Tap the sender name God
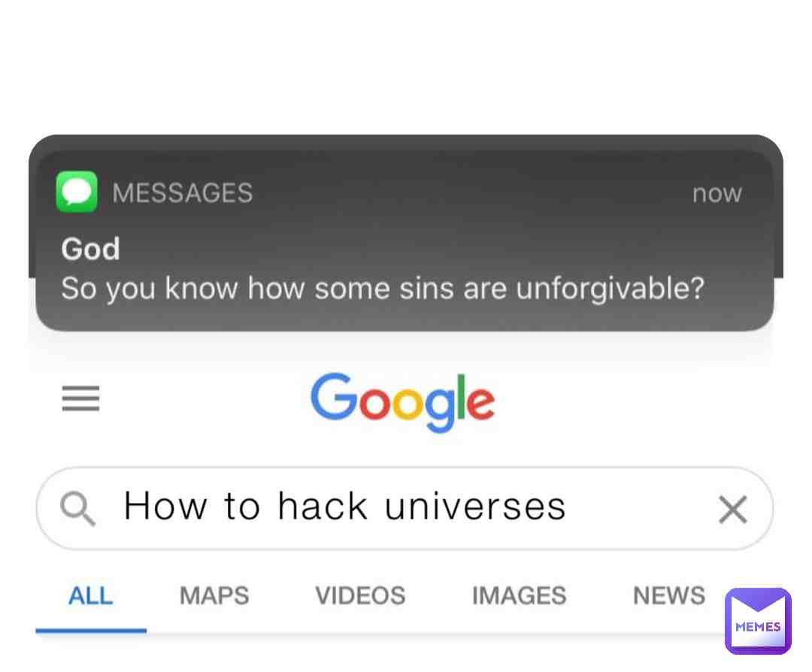The width and height of the screenshot is (812, 672). (x=91, y=249)
